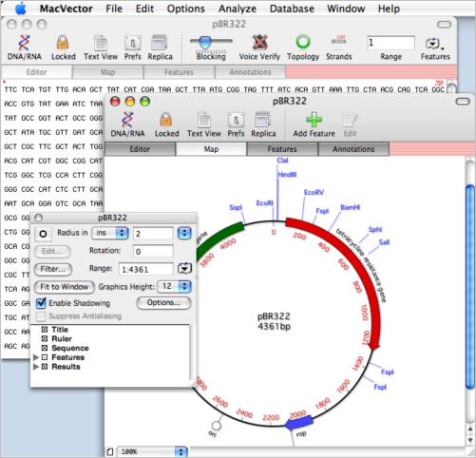Click the Fit to Window button
This screenshot has height=458, width=476.
[64, 287]
